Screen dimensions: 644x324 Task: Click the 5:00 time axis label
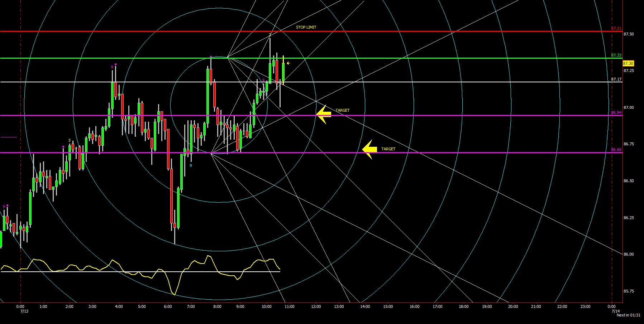pyautogui.click(x=142, y=306)
